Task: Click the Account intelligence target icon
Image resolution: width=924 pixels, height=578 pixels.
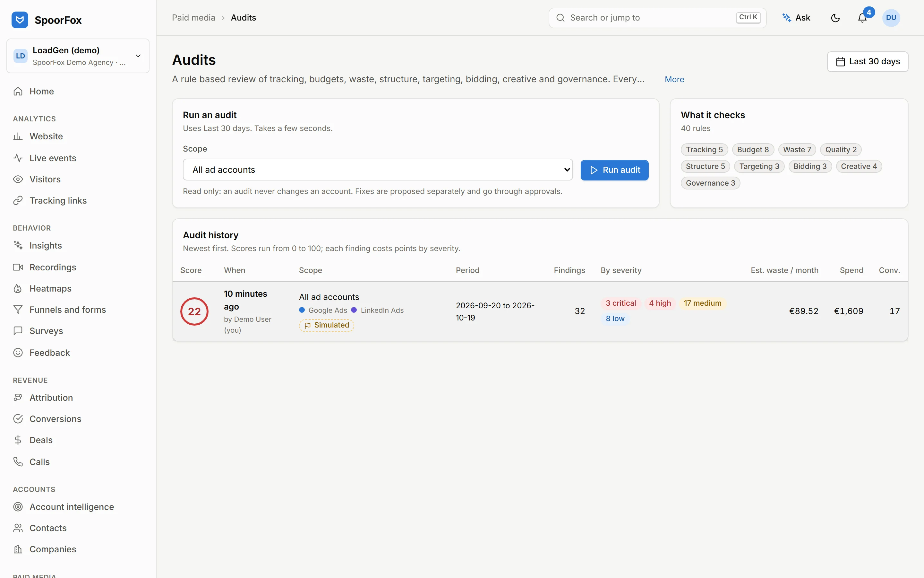Action: point(18,507)
